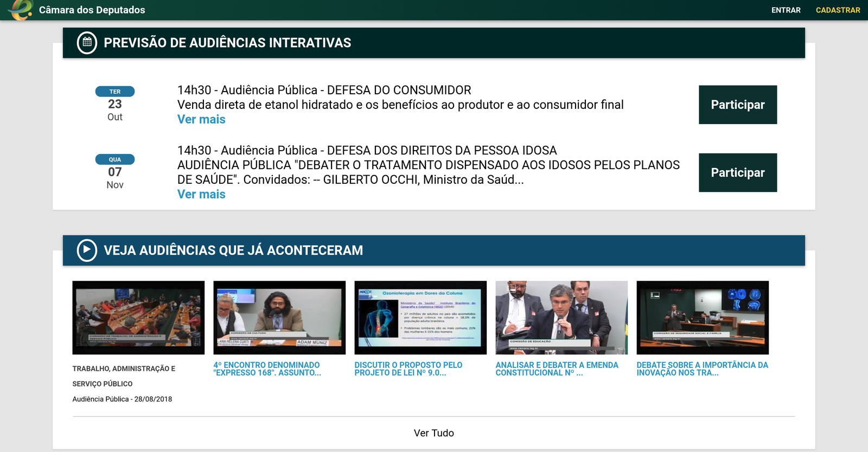Image resolution: width=868 pixels, height=452 pixels.
Task: Open the 4º Encontro Expresso 168 link
Action: [267, 369]
